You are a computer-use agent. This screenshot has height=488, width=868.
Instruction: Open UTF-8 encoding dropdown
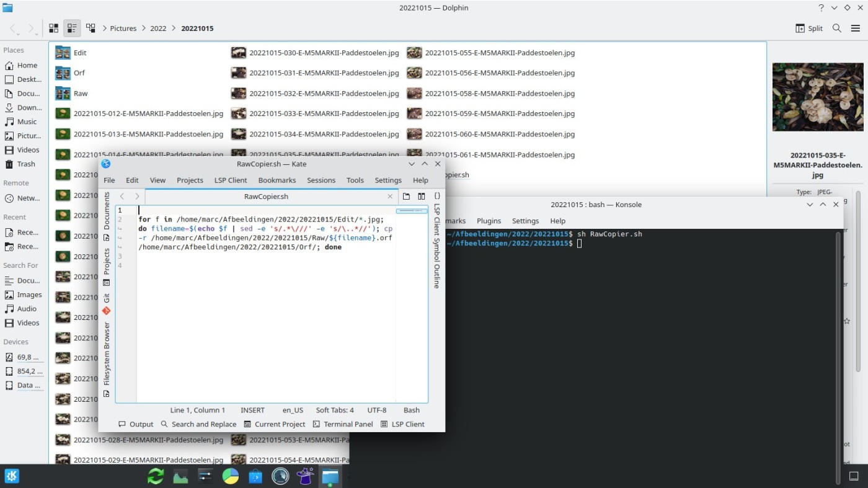[376, 410]
